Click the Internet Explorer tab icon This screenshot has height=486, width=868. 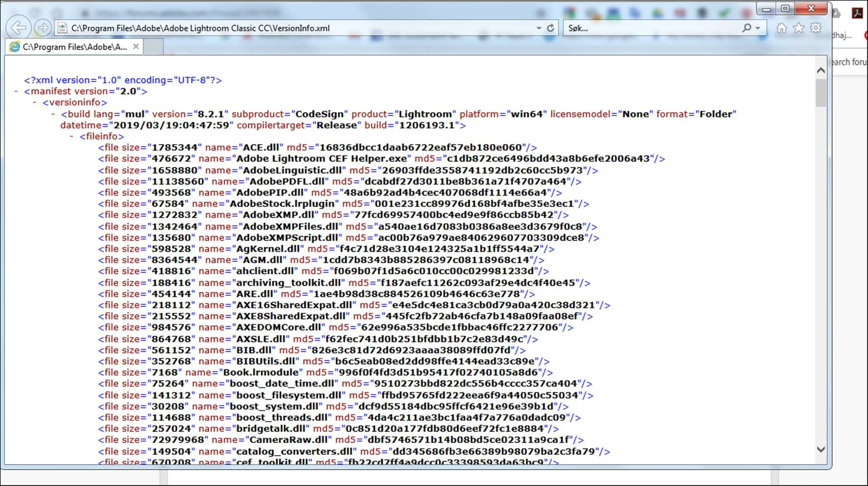[x=15, y=47]
